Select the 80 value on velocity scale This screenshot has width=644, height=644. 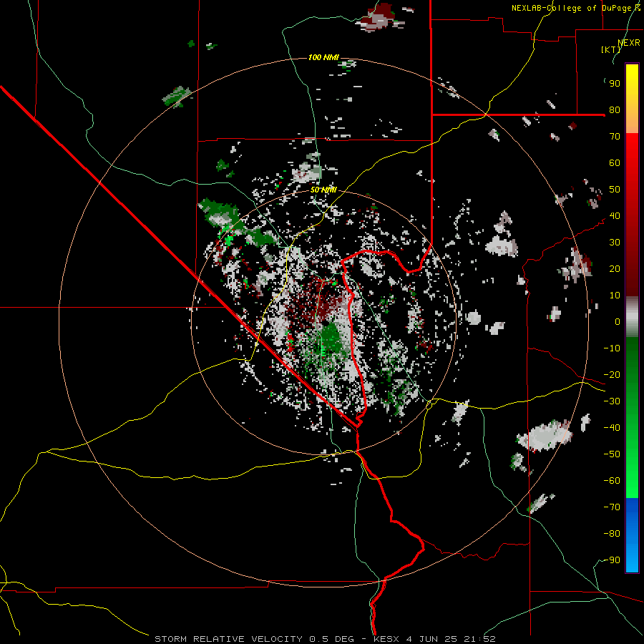click(x=615, y=110)
